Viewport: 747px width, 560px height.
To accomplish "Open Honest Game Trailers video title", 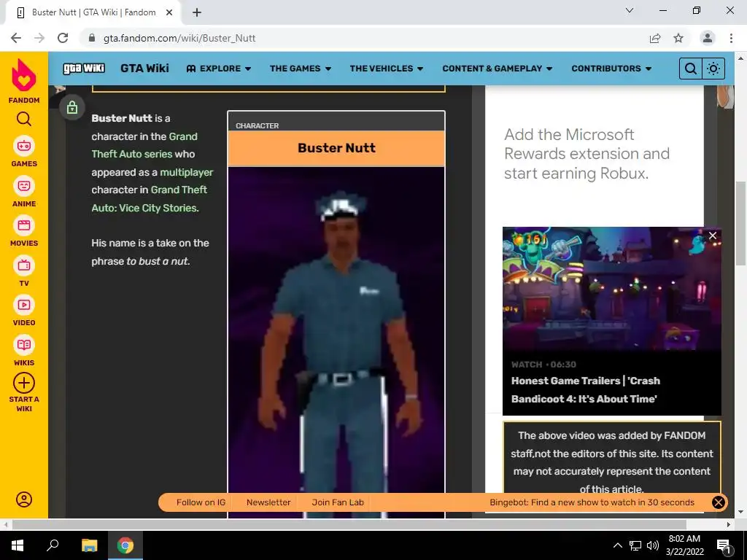I will [x=586, y=389].
